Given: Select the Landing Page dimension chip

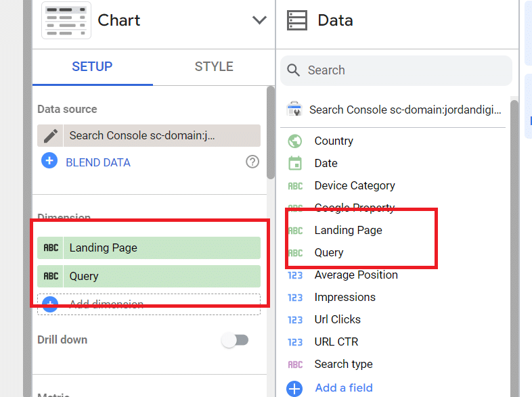Looking at the screenshot, I should 149,248.
